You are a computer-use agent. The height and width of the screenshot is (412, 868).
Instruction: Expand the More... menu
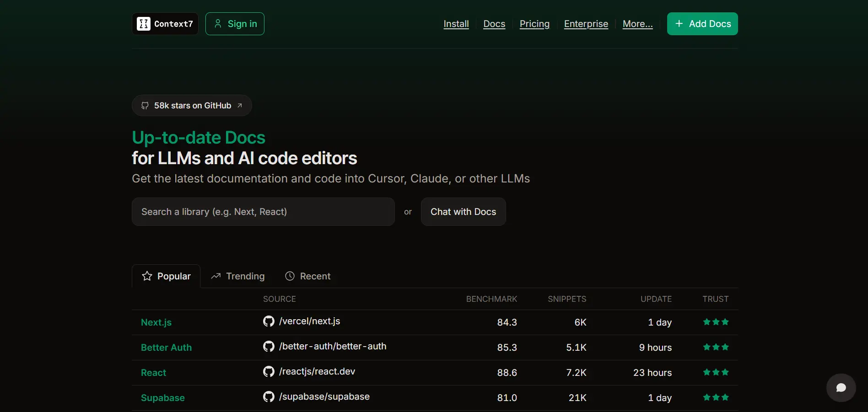[637, 24]
